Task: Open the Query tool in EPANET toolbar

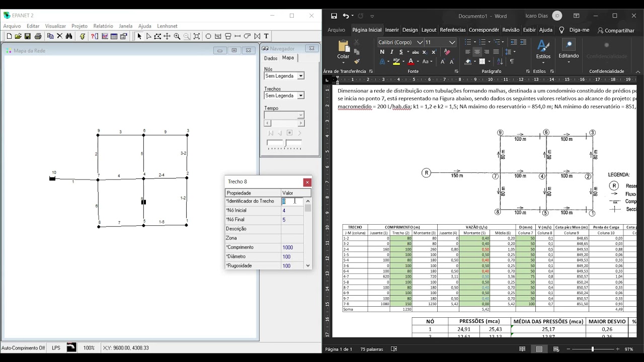Action: click(95, 36)
